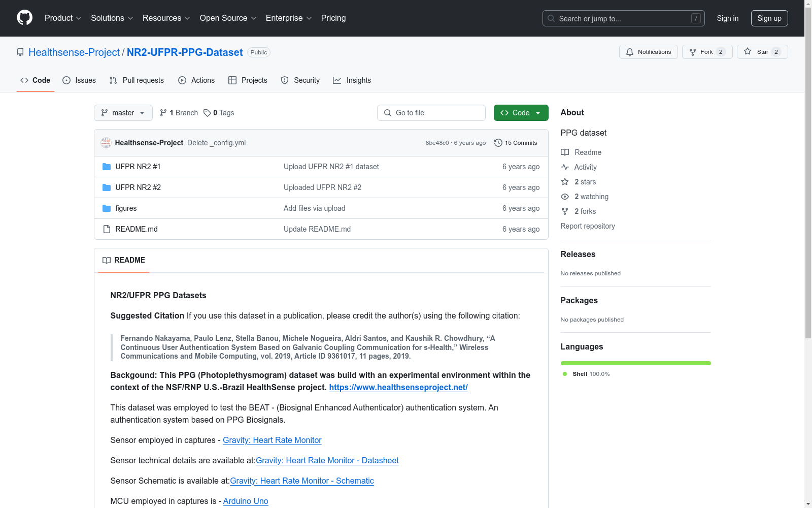Select the Code tab
The image size is (812, 508).
click(x=36, y=80)
